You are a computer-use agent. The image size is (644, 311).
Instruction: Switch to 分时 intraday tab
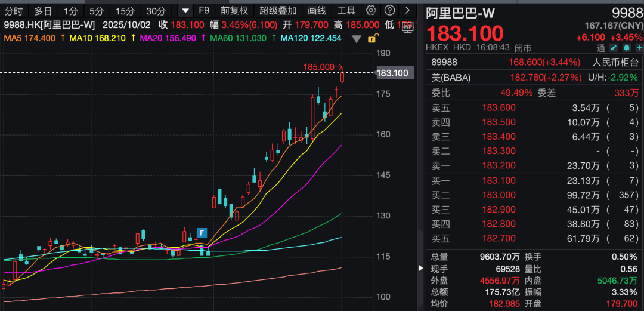tap(14, 11)
